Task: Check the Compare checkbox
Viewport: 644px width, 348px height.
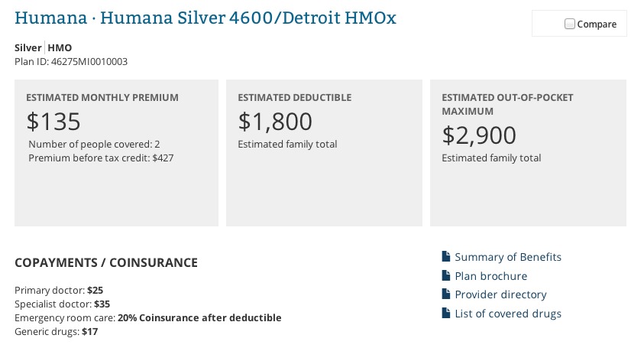Action: tap(569, 24)
